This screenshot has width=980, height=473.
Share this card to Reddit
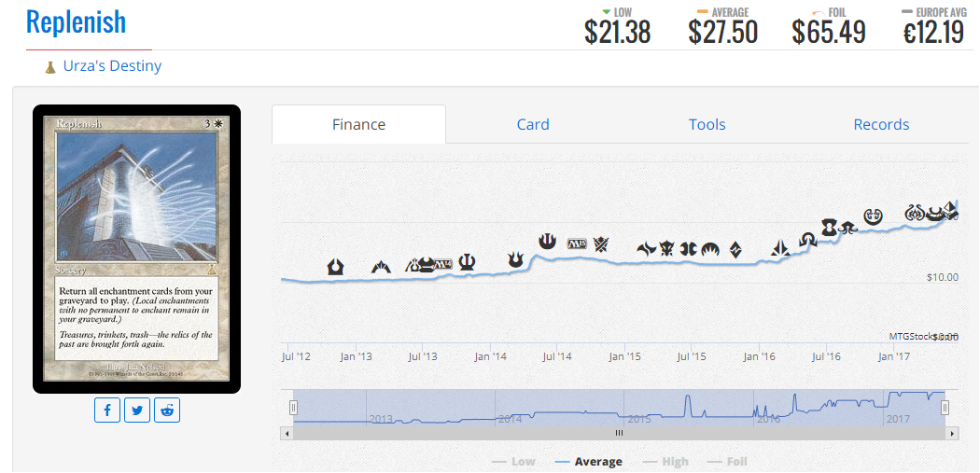pos(167,410)
